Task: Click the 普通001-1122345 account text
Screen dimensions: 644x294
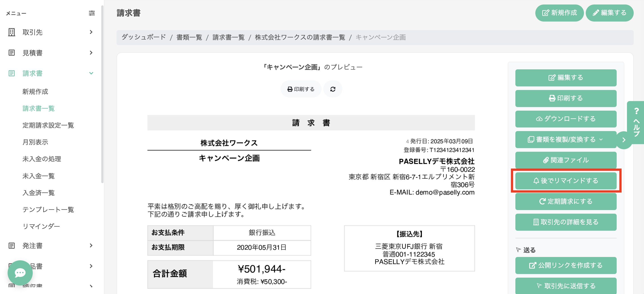Action: coord(409,254)
